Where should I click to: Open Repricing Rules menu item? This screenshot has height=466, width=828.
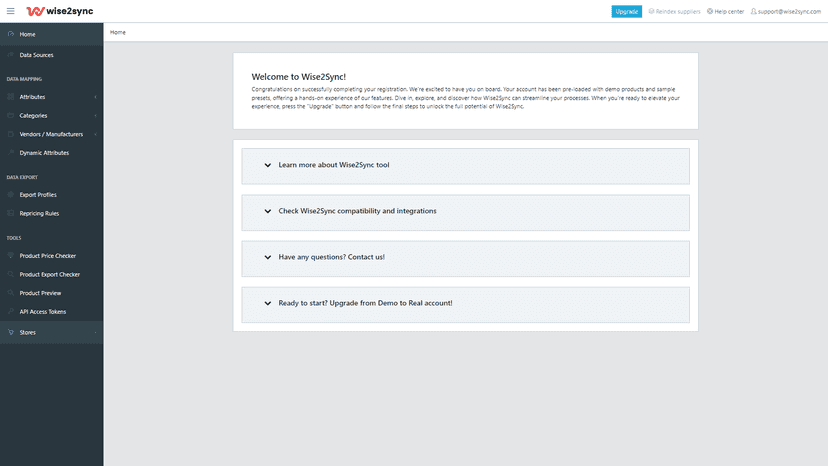pyautogui.click(x=51, y=213)
